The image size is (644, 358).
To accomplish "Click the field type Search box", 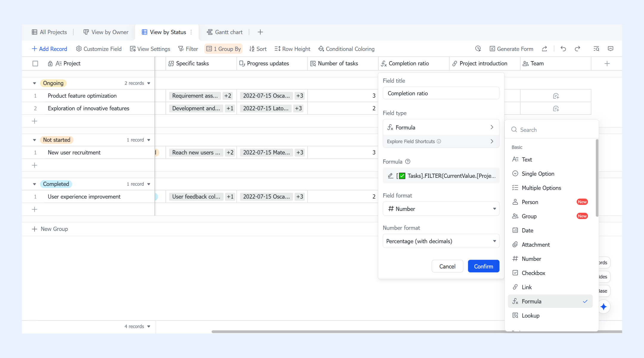I will [x=552, y=129].
